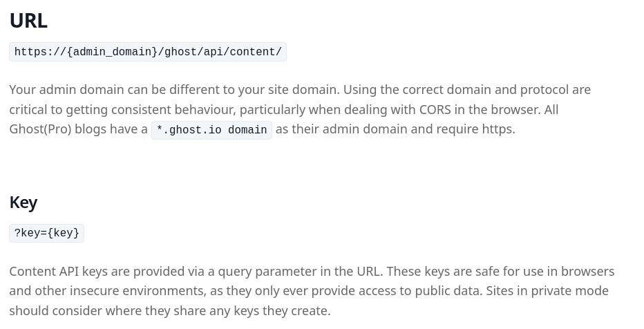Click the *.ghost.io domain inline code

click(x=211, y=130)
